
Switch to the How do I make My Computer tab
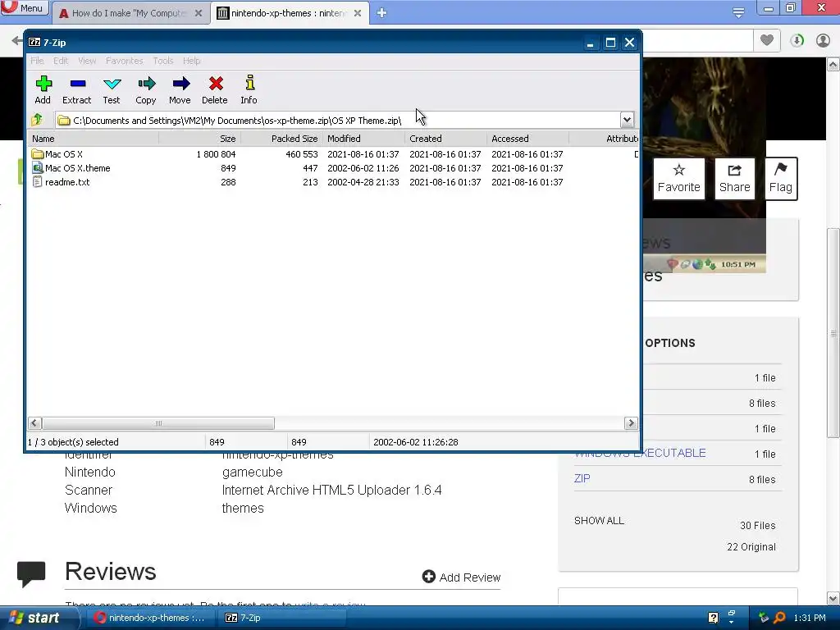[x=129, y=13]
